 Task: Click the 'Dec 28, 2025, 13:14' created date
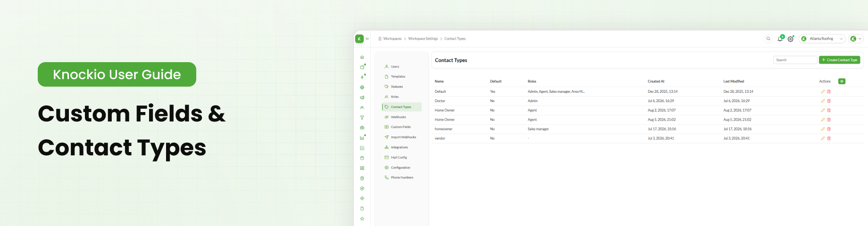tap(662, 91)
